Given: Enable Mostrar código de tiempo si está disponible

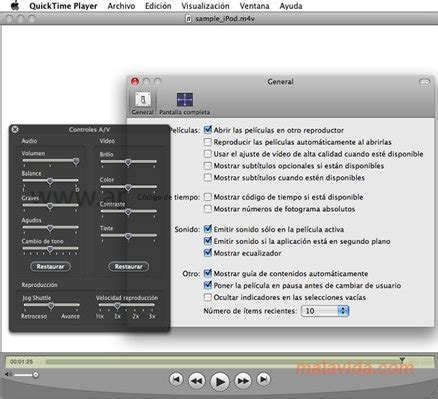Looking at the screenshot, I should (208, 197).
